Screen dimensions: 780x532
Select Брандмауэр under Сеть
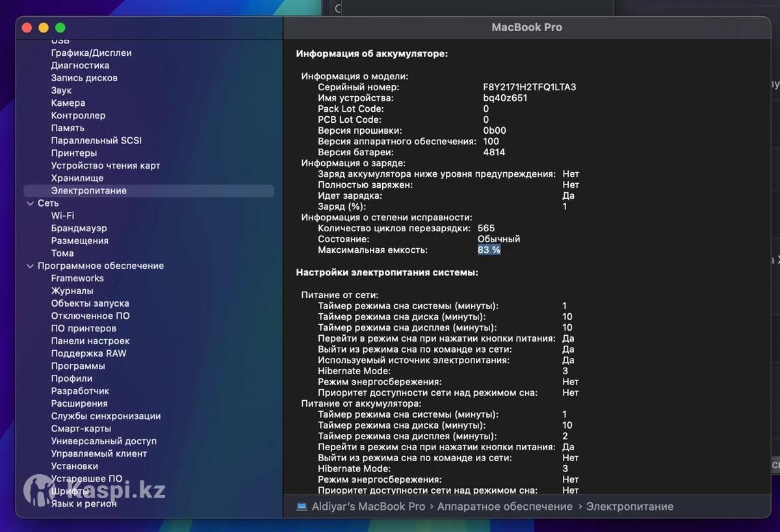pyautogui.click(x=79, y=228)
